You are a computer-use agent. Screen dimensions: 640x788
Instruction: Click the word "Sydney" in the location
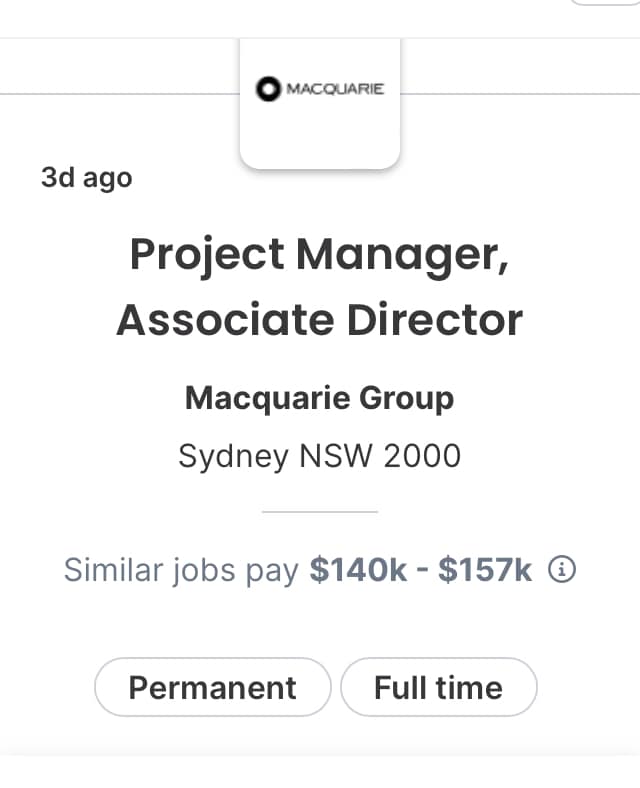(x=230, y=457)
